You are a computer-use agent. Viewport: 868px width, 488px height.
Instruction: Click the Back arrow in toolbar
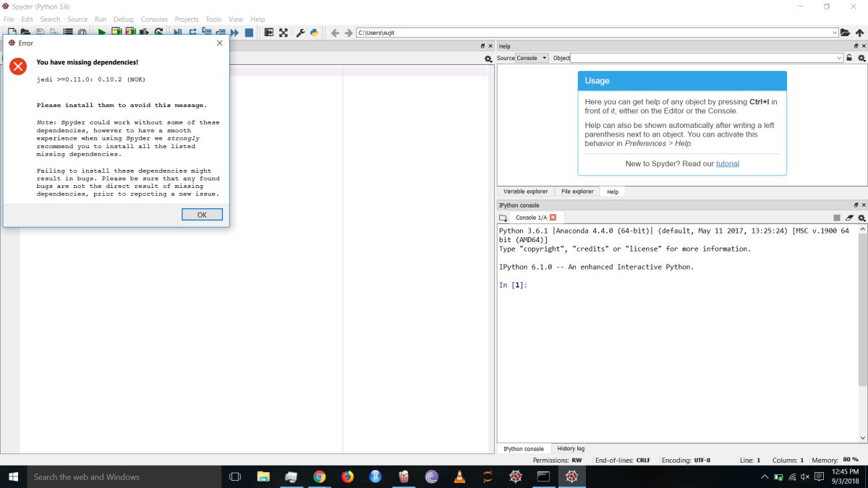click(335, 33)
